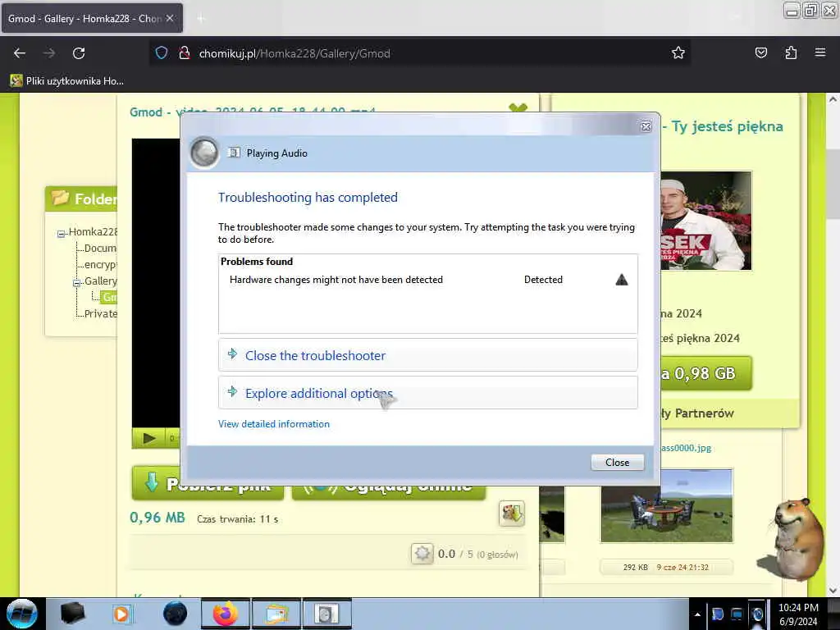Open the Pliki użytkownika bookmark

click(x=67, y=81)
